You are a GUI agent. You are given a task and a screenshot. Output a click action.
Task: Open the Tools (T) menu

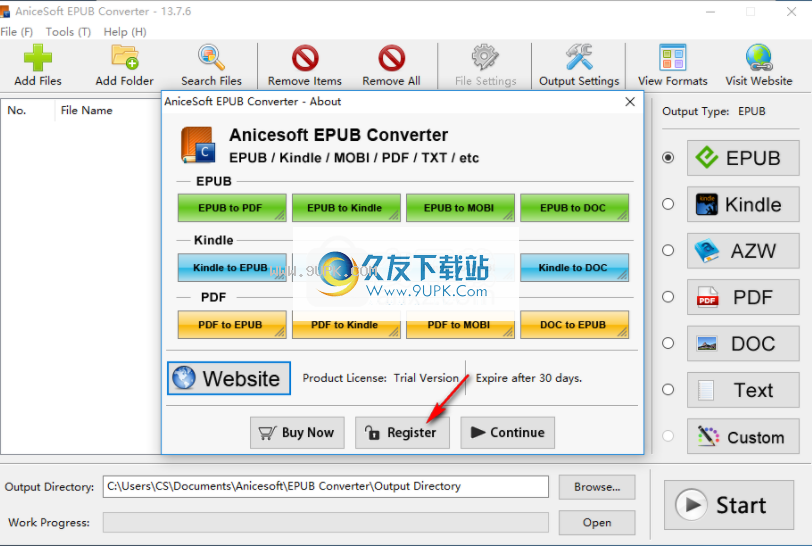68,32
